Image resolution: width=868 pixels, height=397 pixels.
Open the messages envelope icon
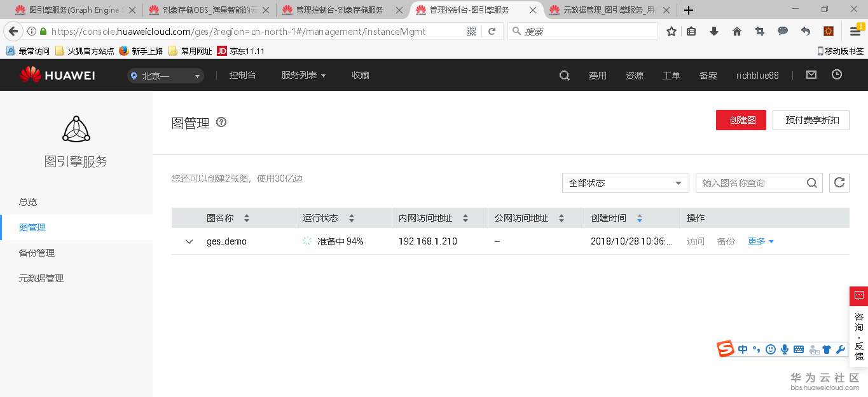pyautogui.click(x=811, y=74)
